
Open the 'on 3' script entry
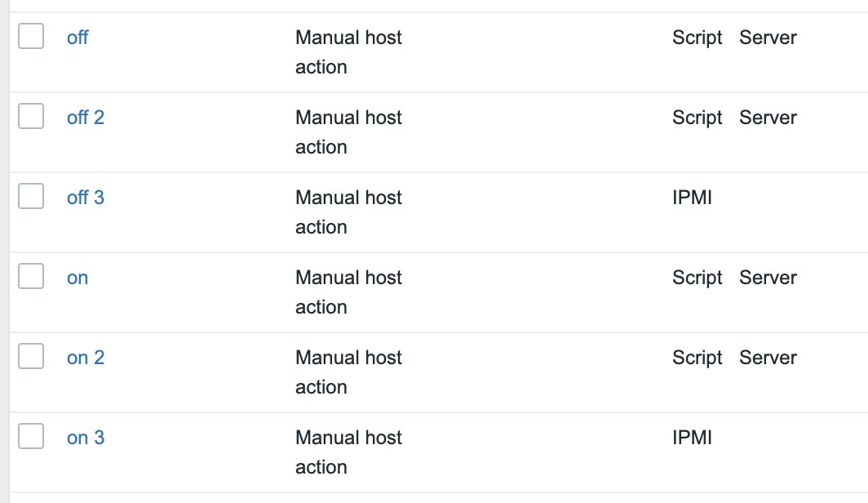85,438
